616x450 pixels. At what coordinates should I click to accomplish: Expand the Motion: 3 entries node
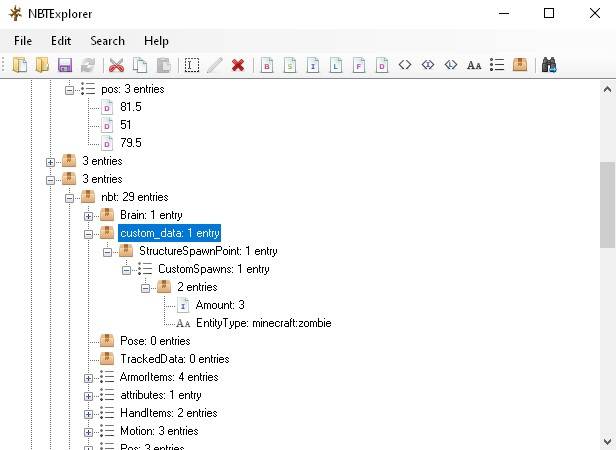[88, 432]
